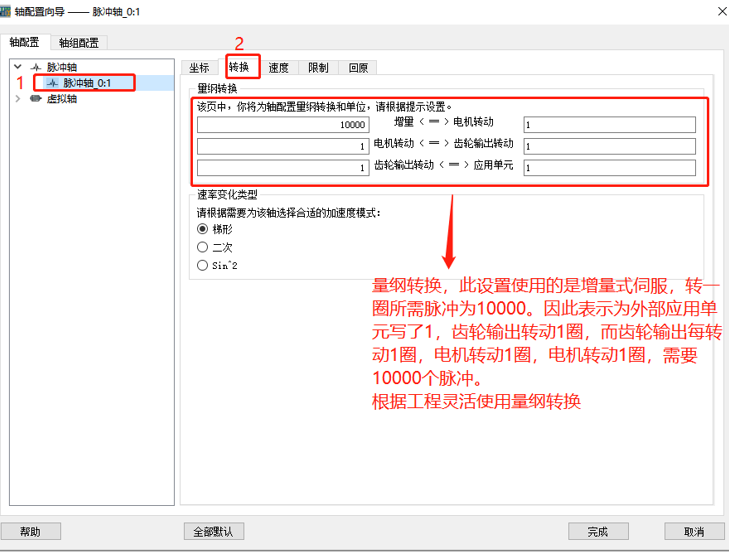Open the 限制 tab
The width and height of the screenshot is (729, 552).
318,68
